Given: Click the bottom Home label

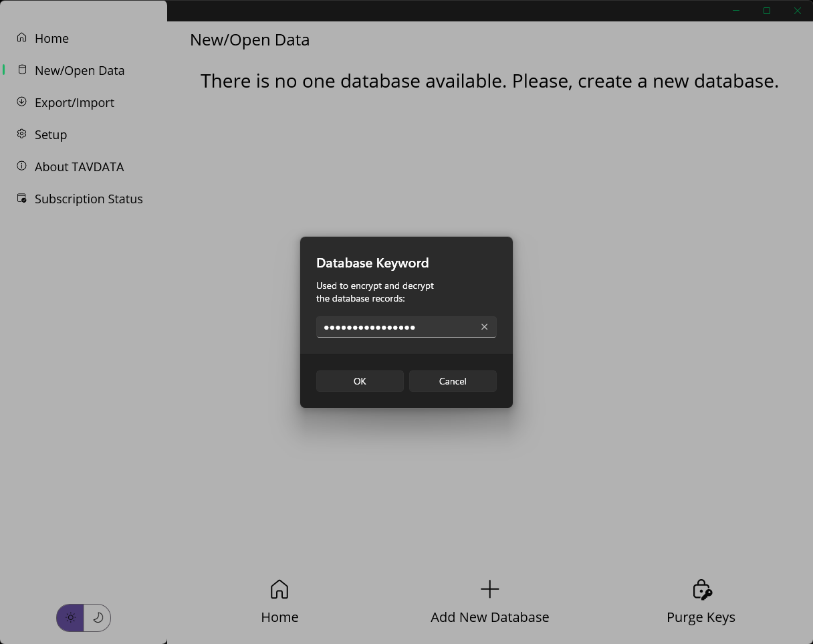Looking at the screenshot, I should click(279, 617).
